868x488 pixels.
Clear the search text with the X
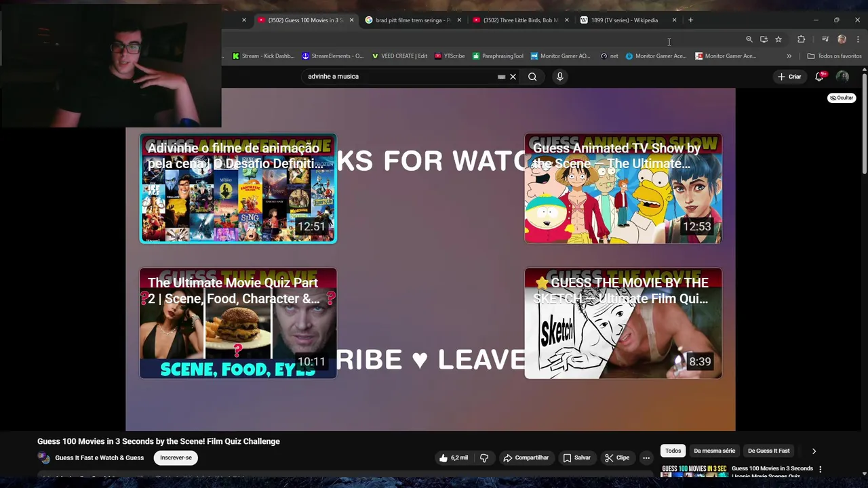[x=513, y=77]
